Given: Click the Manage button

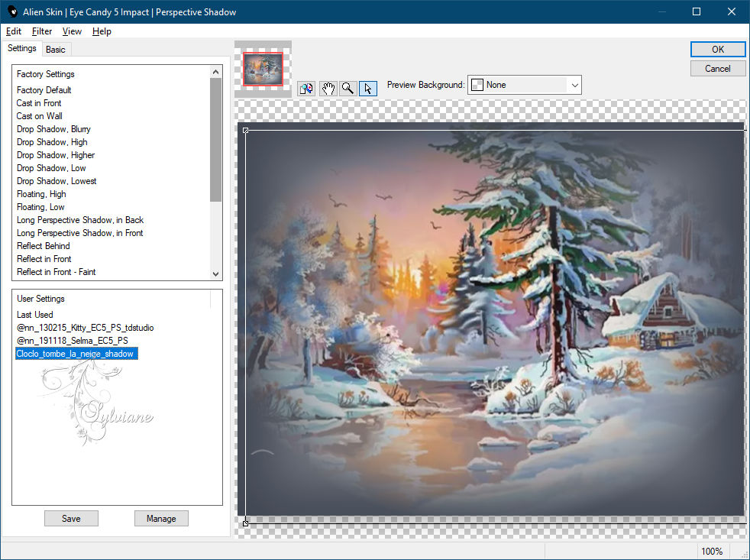Looking at the screenshot, I should 161,518.
